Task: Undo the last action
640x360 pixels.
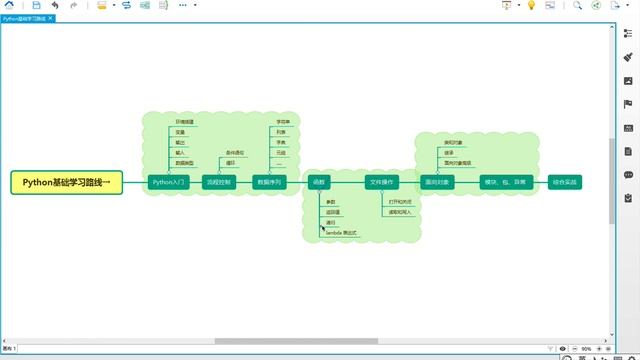Action: coord(55,5)
